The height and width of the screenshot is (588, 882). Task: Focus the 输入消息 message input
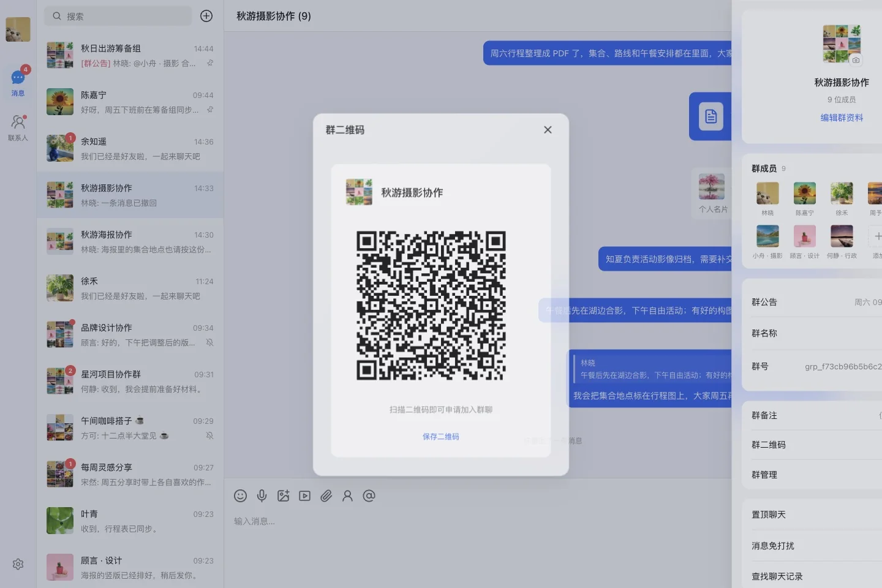click(x=478, y=521)
